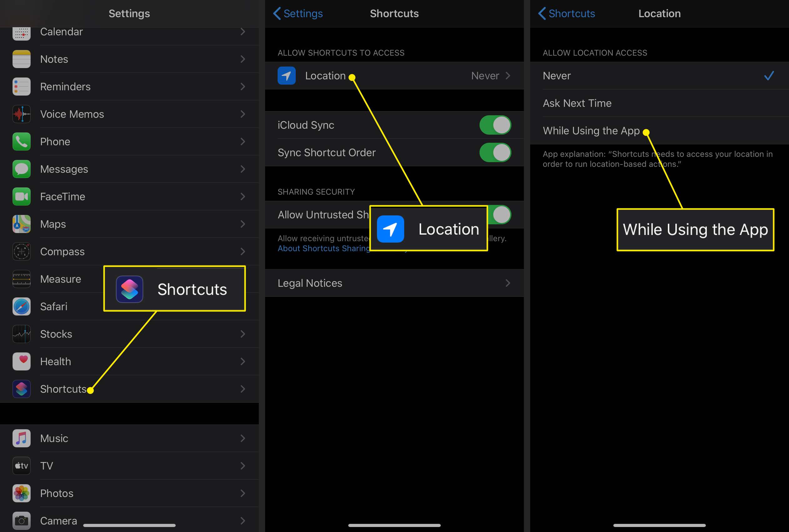Expand Location permission settings
Screen dimensions: 789x532
[394, 75]
